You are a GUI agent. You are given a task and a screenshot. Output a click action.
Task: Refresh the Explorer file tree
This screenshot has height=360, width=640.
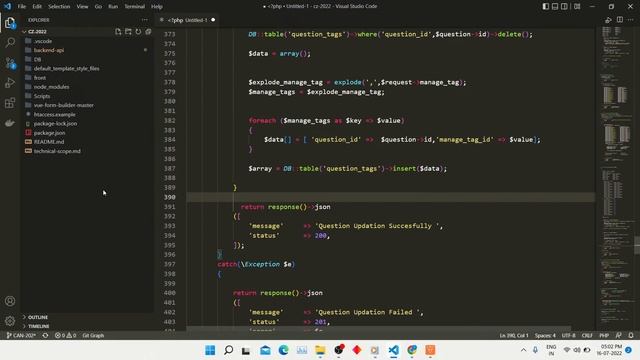click(138, 31)
